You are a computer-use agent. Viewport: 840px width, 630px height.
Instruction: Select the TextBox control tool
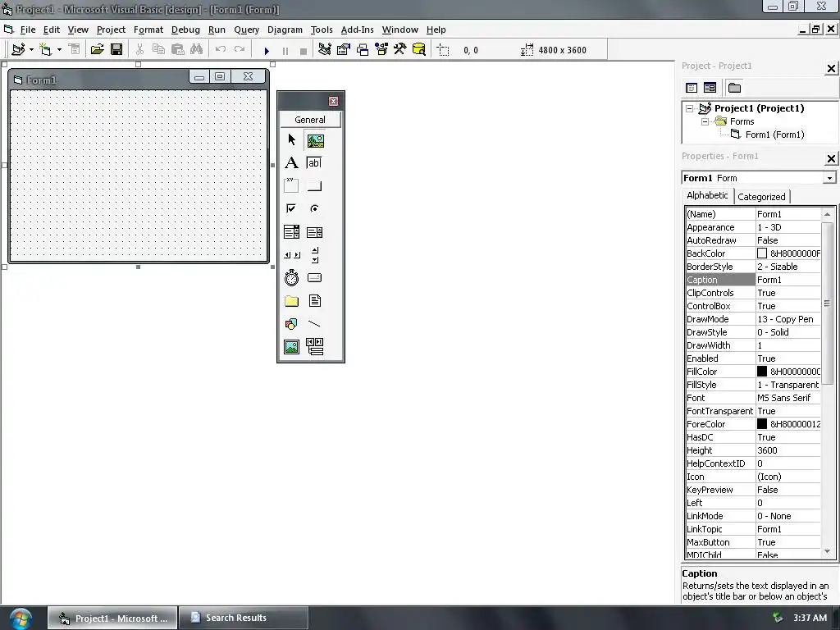tap(314, 163)
